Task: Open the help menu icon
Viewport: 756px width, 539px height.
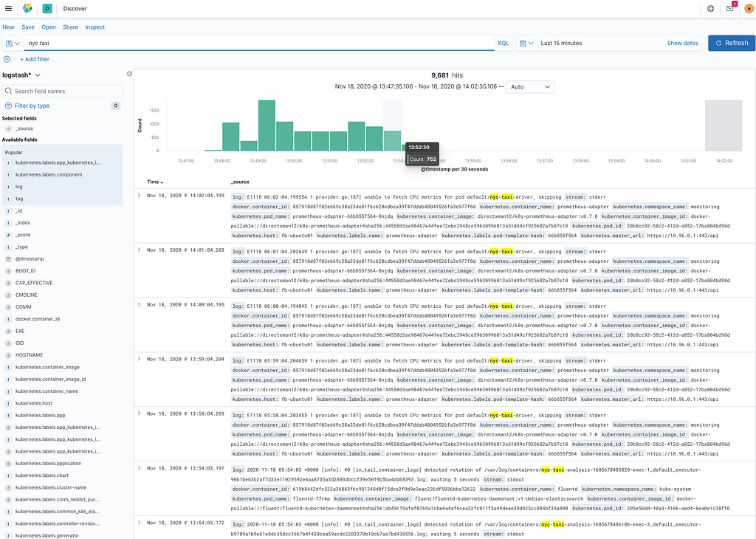Action: [711, 9]
